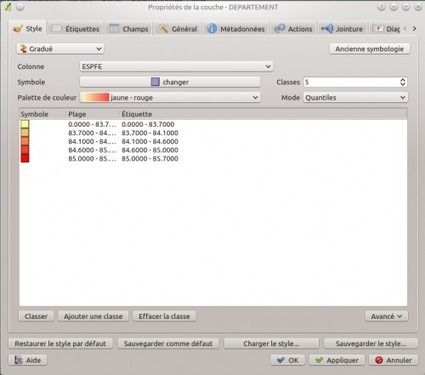This screenshot has width=425, height=375.
Task: Click the Symbole column header
Action: (x=35, y=114)
